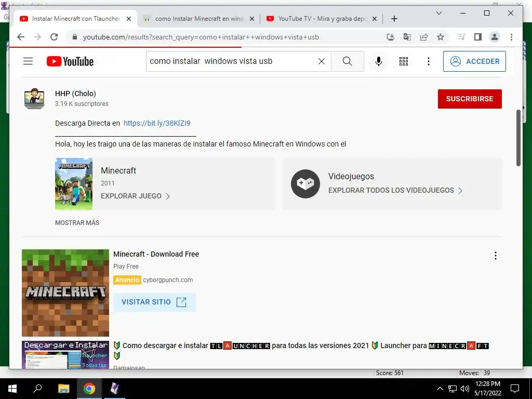Click Chrome icon in taskbar
This screenshot has height=399, width=532.
(x=89, y=389)
